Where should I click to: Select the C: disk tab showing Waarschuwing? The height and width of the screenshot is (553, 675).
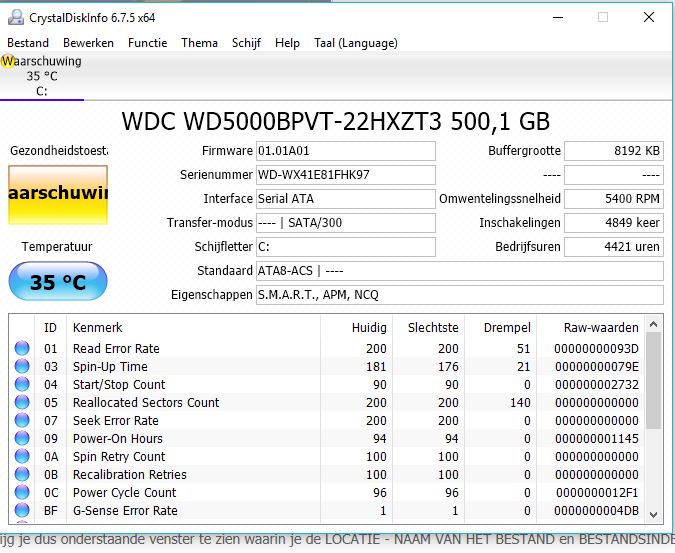tap(42, 76)
